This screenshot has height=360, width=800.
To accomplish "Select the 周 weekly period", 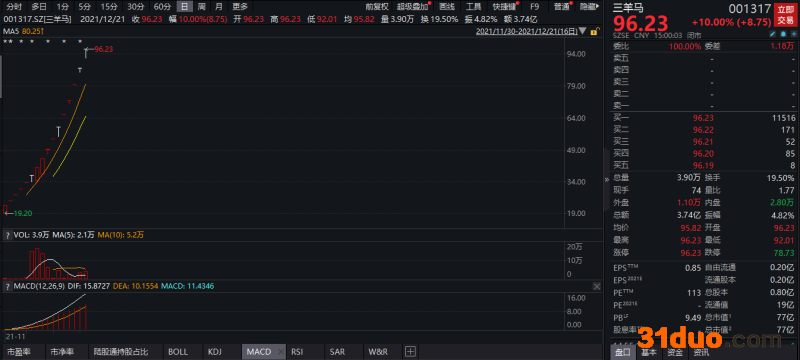I will click(202, 7).
